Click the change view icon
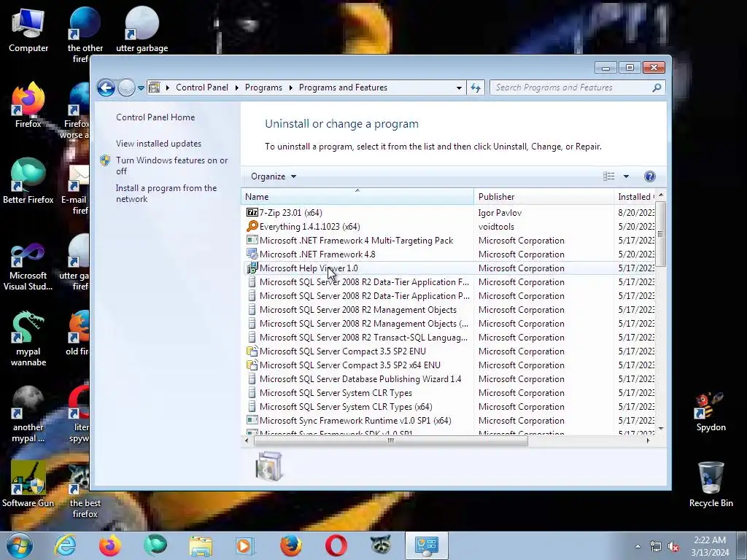 point(609,176)
